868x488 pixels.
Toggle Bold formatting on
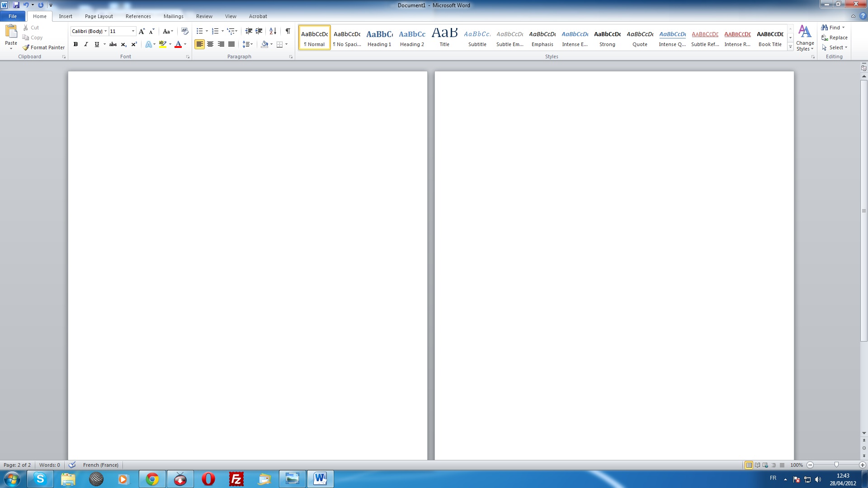75,44
